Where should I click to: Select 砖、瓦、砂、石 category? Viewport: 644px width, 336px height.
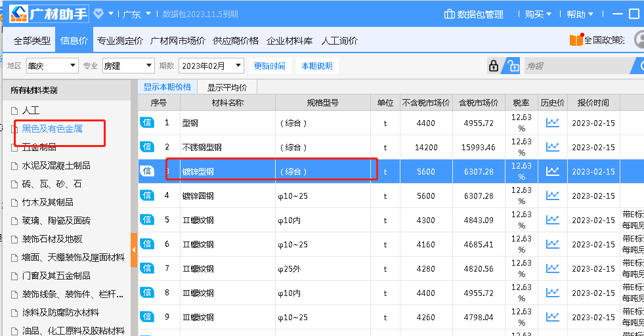[52, 184]
